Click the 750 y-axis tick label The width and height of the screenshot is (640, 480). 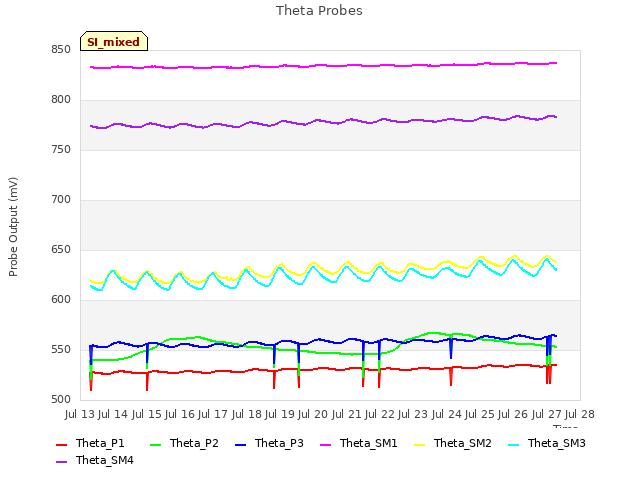pyautogui.click(x=61, y=150)
